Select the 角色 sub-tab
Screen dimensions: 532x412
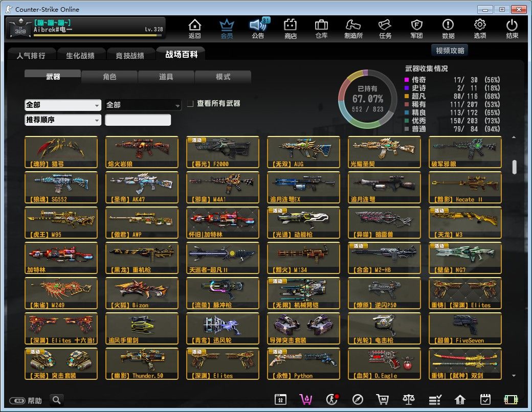[x=109, y=77]
